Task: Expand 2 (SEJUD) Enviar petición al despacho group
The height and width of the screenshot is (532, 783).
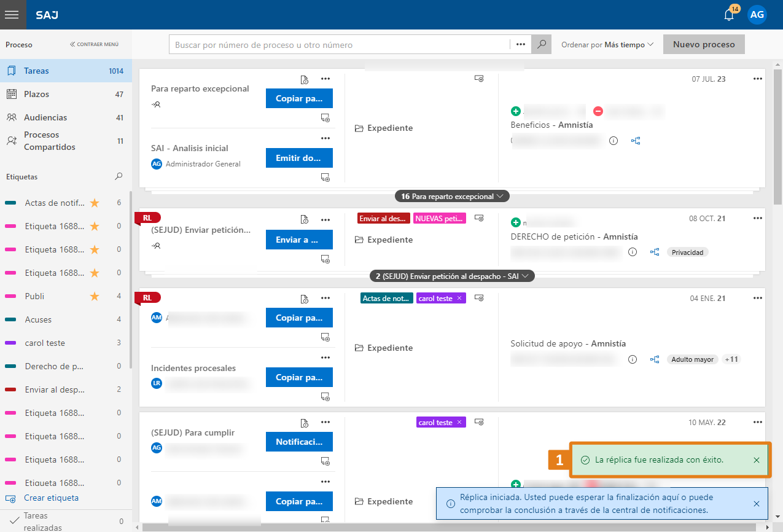Action: (x=452, y=276)
